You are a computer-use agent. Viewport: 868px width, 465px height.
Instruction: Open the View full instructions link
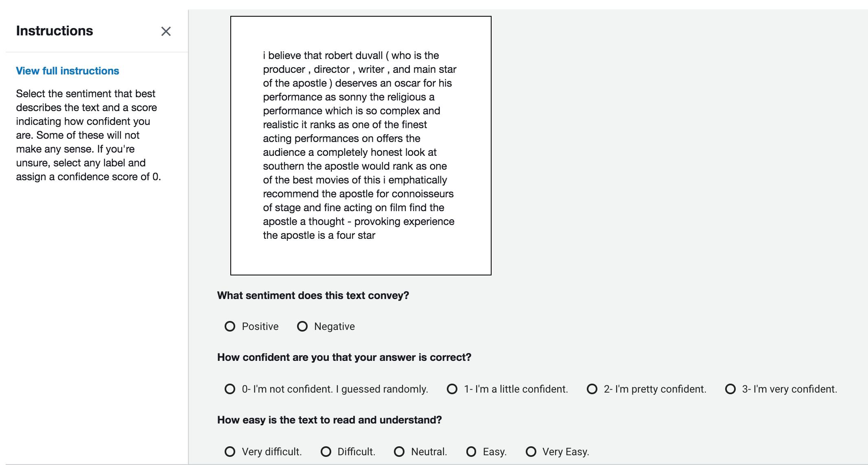coord(68,71)
